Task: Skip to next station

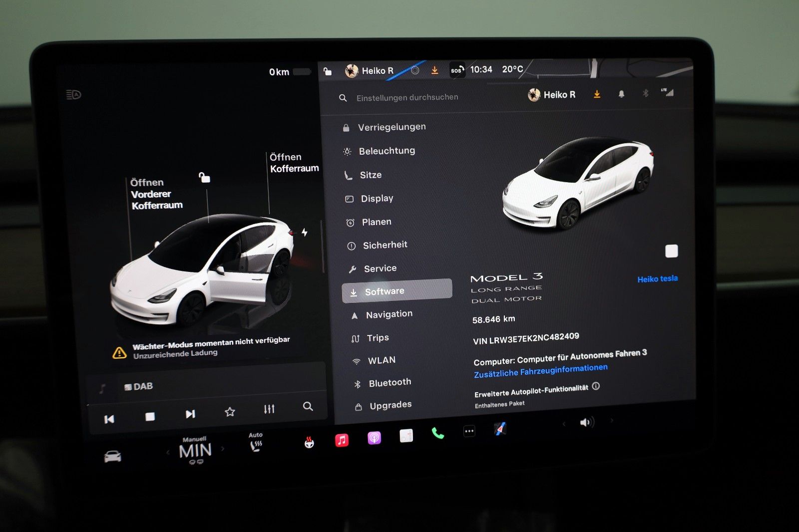Action: coord(190,414)
